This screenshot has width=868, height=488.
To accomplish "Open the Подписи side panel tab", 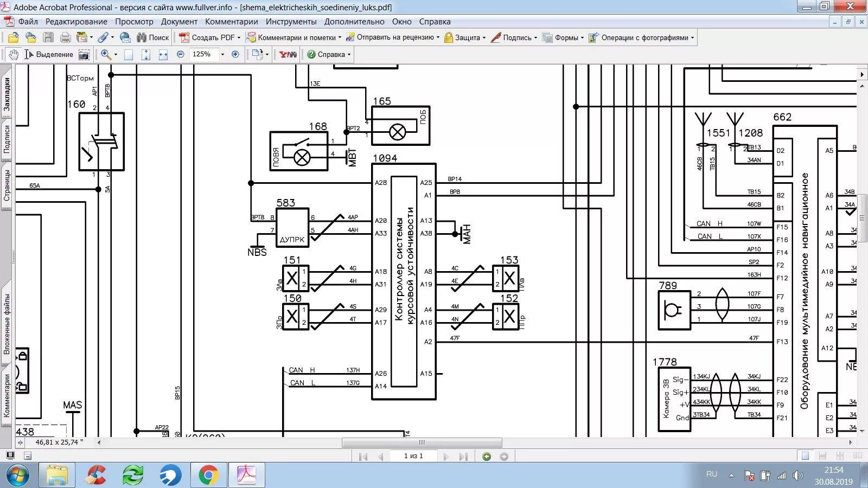I will pyautogui.click(x=7, y=139).
